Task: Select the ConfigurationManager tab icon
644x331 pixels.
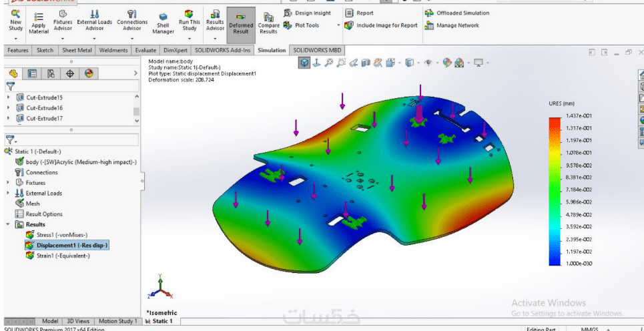Action: click(x=51, y=73)
